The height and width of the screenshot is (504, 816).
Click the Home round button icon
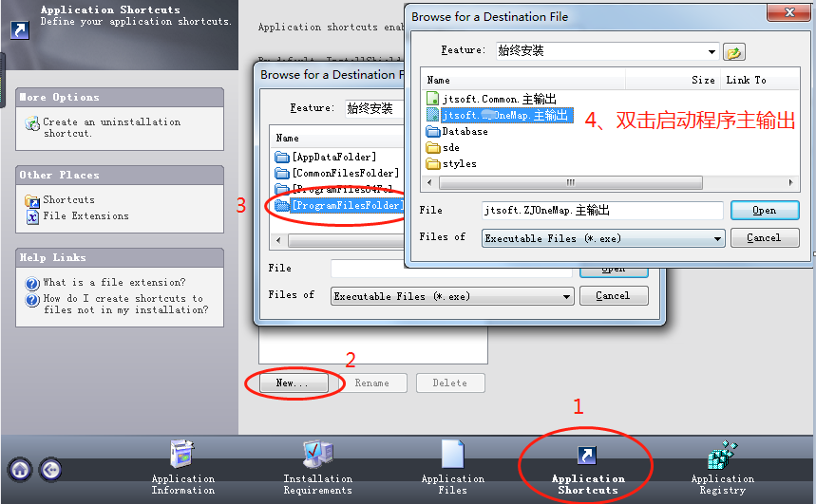pos(20,470)
